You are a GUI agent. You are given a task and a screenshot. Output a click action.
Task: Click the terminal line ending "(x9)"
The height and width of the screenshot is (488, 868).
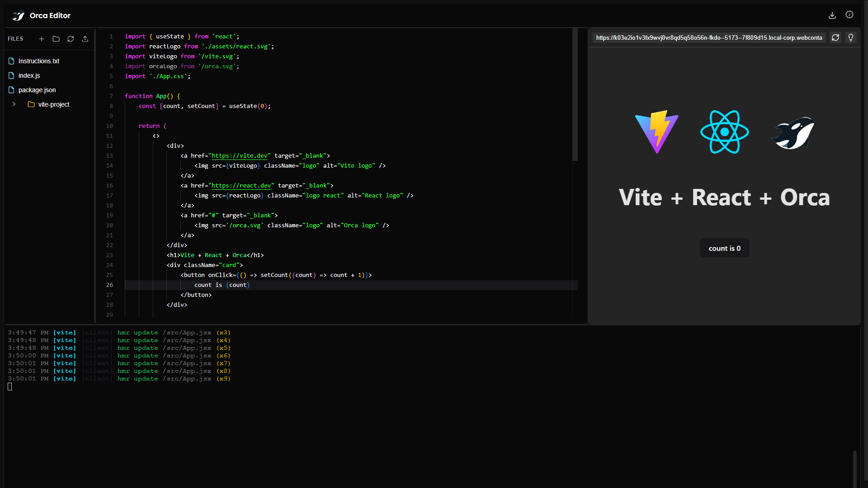[x=119, y=379]
